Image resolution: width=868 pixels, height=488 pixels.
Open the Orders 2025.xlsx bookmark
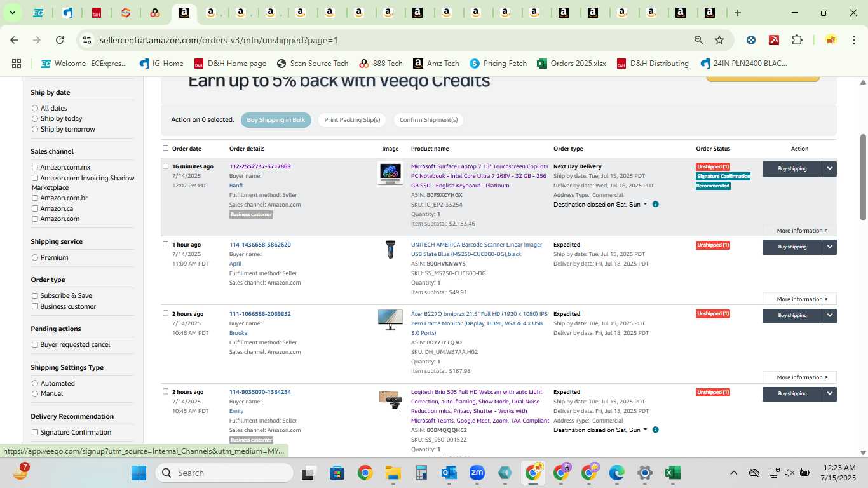pyautogui.click(x=571, y=64)
